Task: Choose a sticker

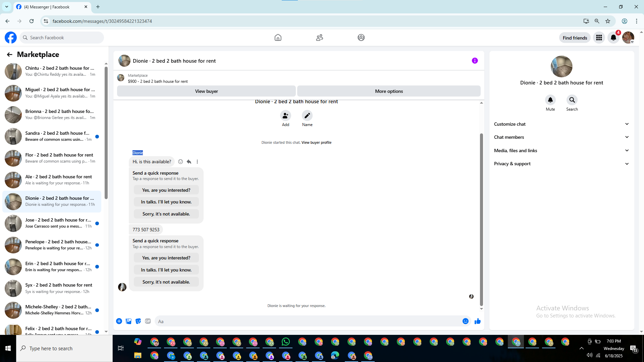Action: (138, 321)
